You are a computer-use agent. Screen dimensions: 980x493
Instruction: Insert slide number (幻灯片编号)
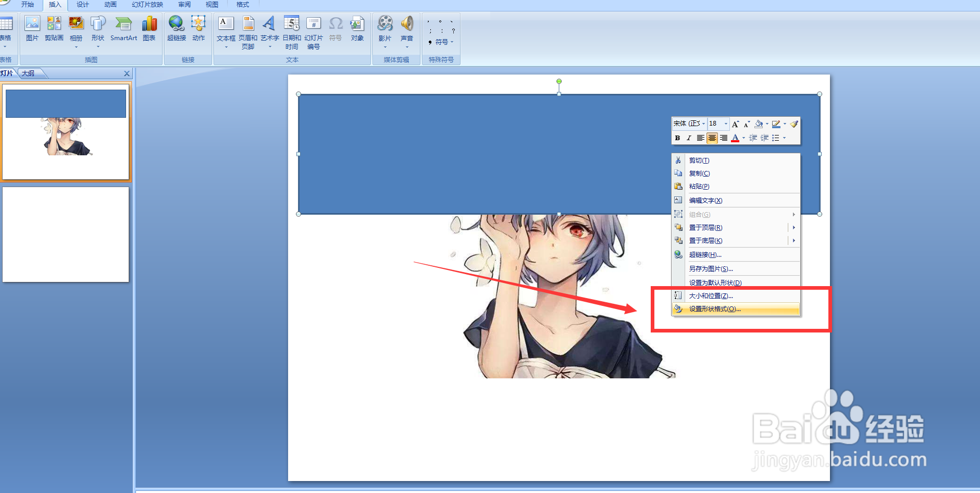tap(314, 32)
